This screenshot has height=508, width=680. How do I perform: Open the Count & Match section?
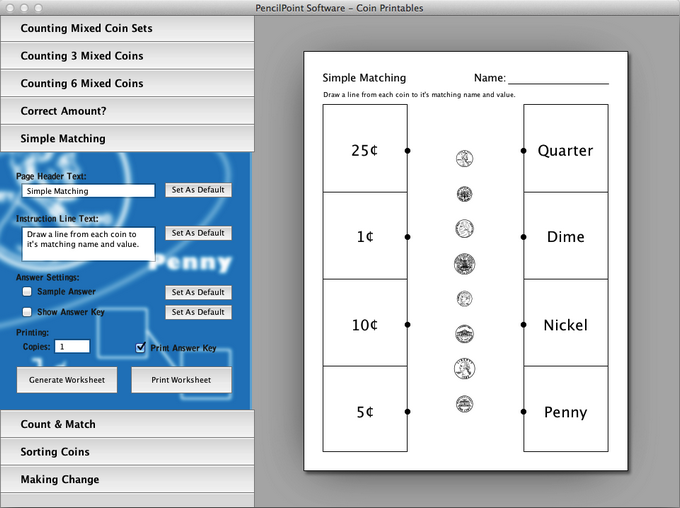[127, 424]
